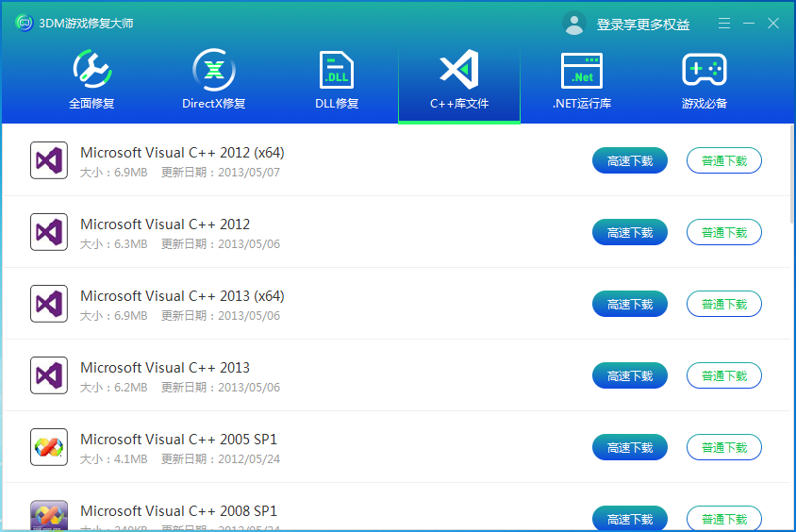The width and height of the screenshot is (796, 532).
Task: Click the 更新日期：2012/05/24 date of 2005 SP1
Action: pyautogui.click(x=221, y=459)
